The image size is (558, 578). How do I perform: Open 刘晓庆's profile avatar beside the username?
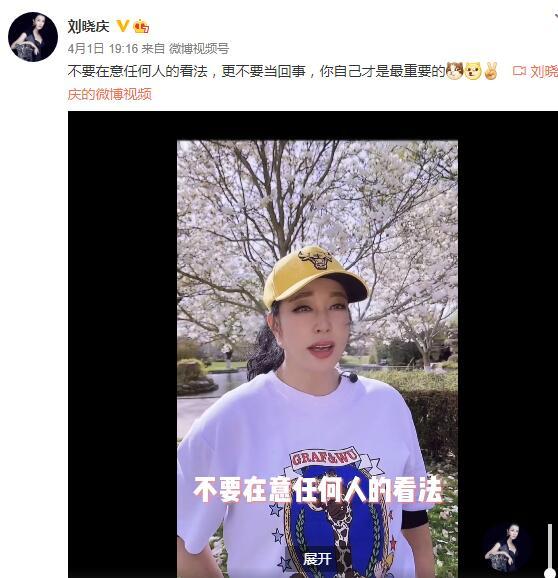click(x=33, y=37)
